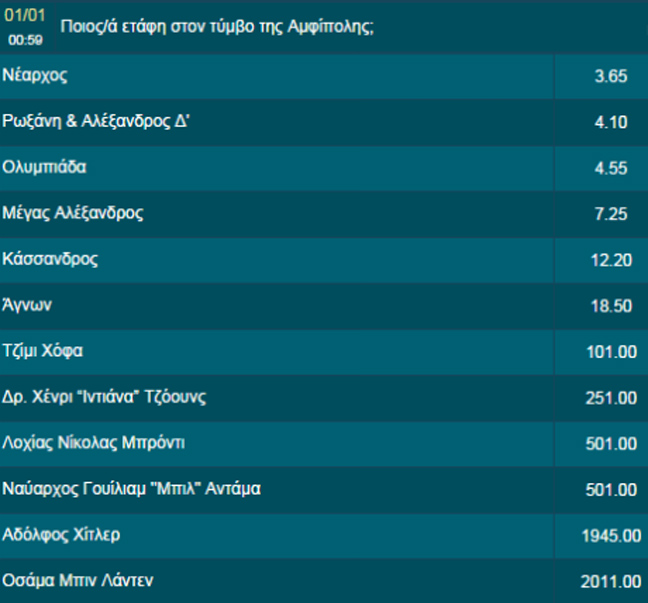Select the Νέαρχος selection name
This screenshot has height=603, width=648.
(36, 75)
